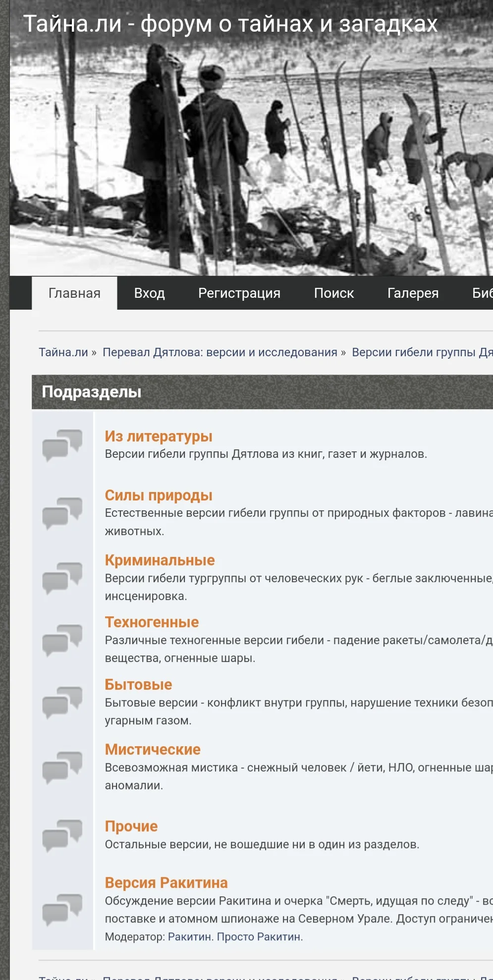Click speech bubble icon beside Криминальные
Image resolution: width=493 pixels, height=980 pixels.
(62, 578)
